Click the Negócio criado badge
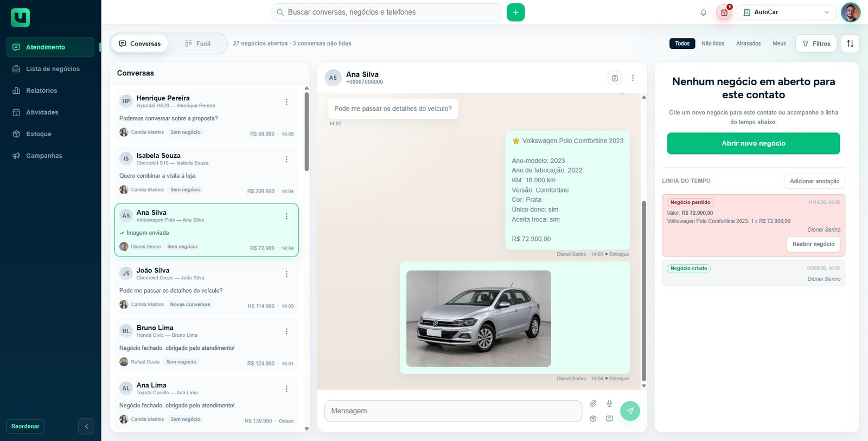Image resolution: width=868 pixels, height=441 pixels. 688,269
